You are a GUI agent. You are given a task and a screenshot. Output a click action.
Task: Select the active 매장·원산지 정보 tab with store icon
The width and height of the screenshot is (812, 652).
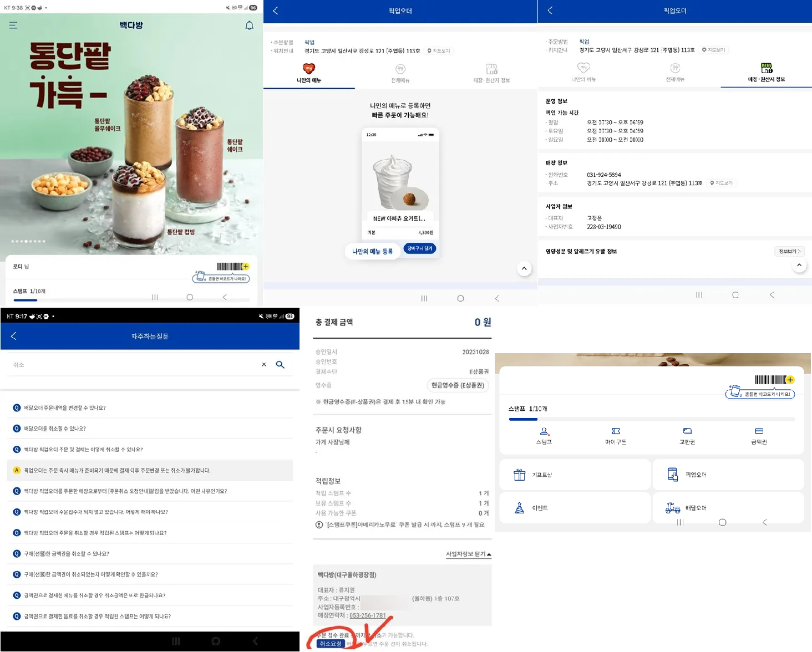pyautogui.click(x=767, y=73)
